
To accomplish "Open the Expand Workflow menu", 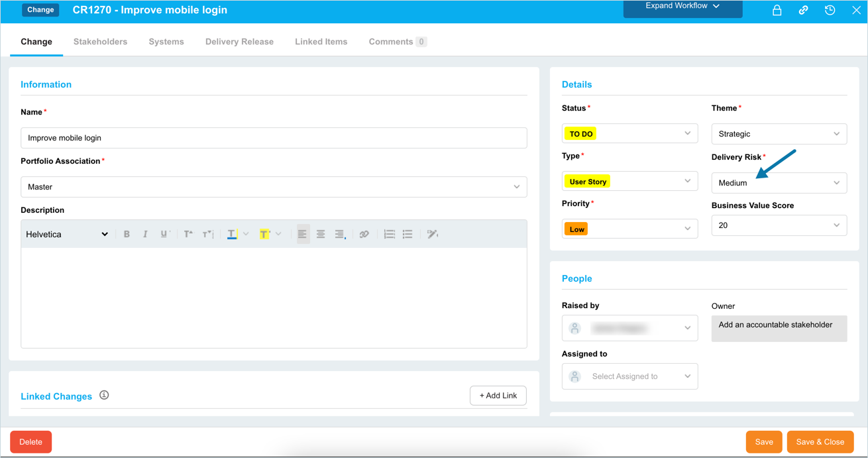I will [682, 7].
